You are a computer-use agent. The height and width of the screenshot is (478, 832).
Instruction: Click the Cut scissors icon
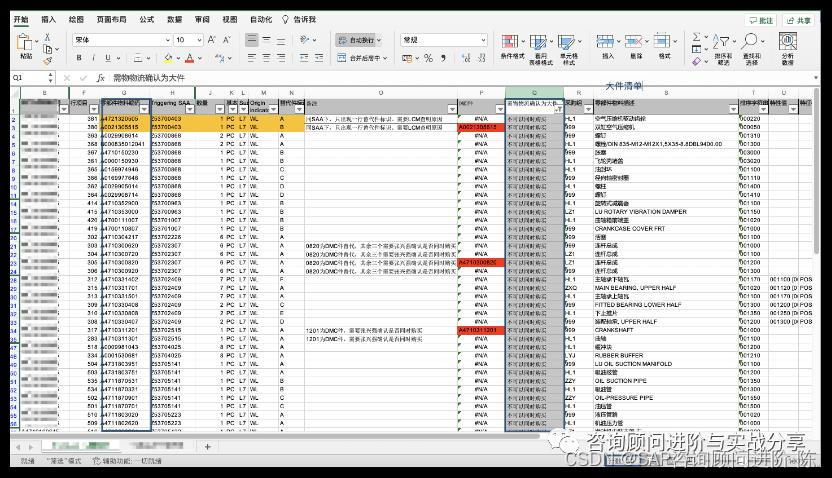(47, 37)
